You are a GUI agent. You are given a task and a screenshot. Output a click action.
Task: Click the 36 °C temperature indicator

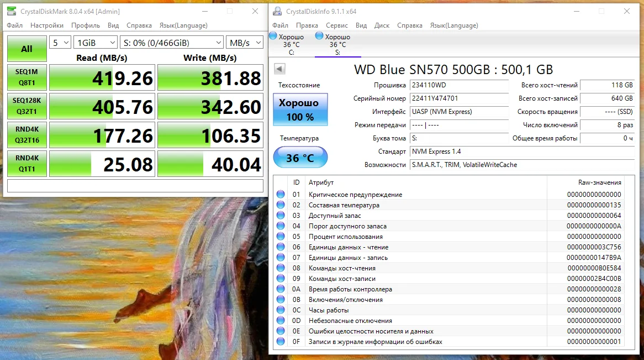coord(300,158)
